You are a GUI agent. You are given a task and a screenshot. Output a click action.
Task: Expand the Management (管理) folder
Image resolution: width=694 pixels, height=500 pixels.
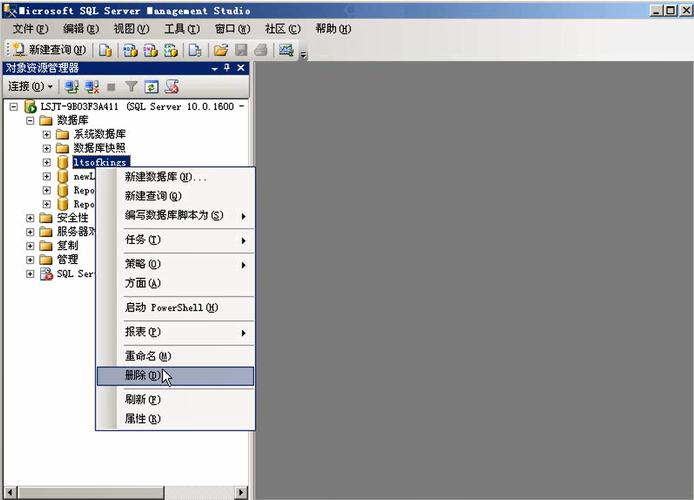[30, 260]
